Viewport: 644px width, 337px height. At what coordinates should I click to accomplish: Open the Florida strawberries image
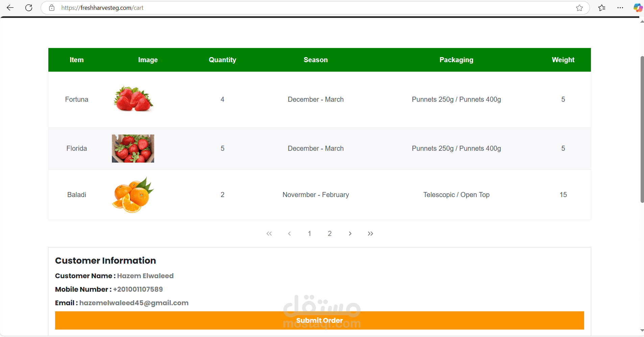click(x=133, y=148)
